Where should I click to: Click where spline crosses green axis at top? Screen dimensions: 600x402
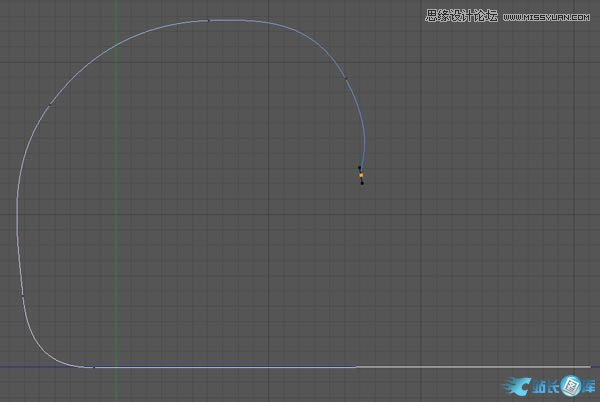point(116,43)
